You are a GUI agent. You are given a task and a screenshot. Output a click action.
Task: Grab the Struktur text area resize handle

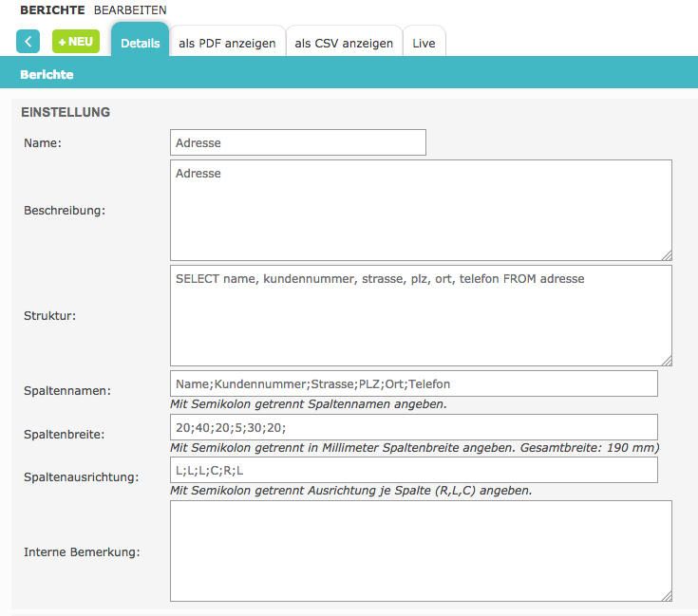(x=667, y=360)
